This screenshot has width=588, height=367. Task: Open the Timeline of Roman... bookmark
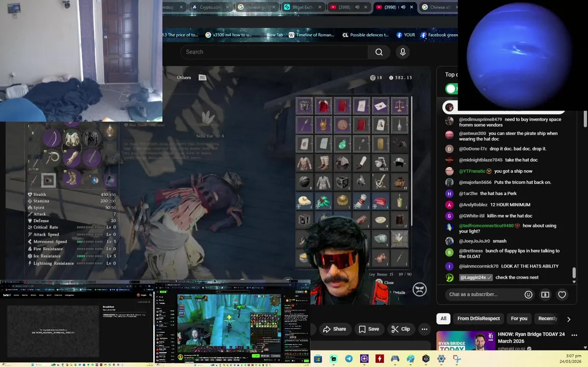point(311,35)
